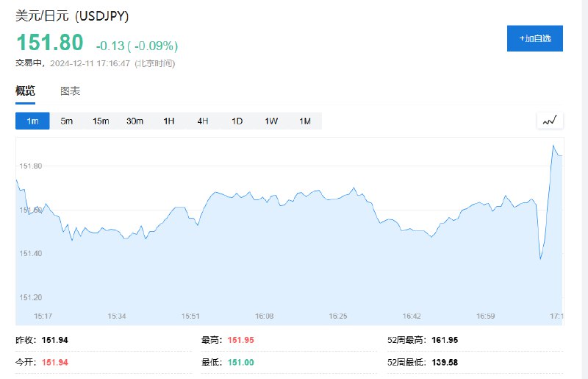Screen dimensions: 588x379
Task: Click the 151.80 y-axis label
Action: tap(31, 166)
